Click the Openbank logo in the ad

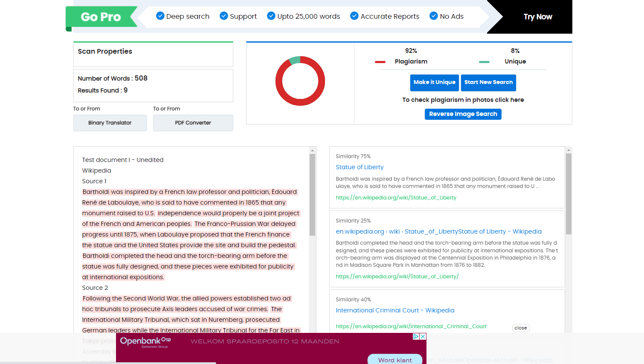click(145, 342)
